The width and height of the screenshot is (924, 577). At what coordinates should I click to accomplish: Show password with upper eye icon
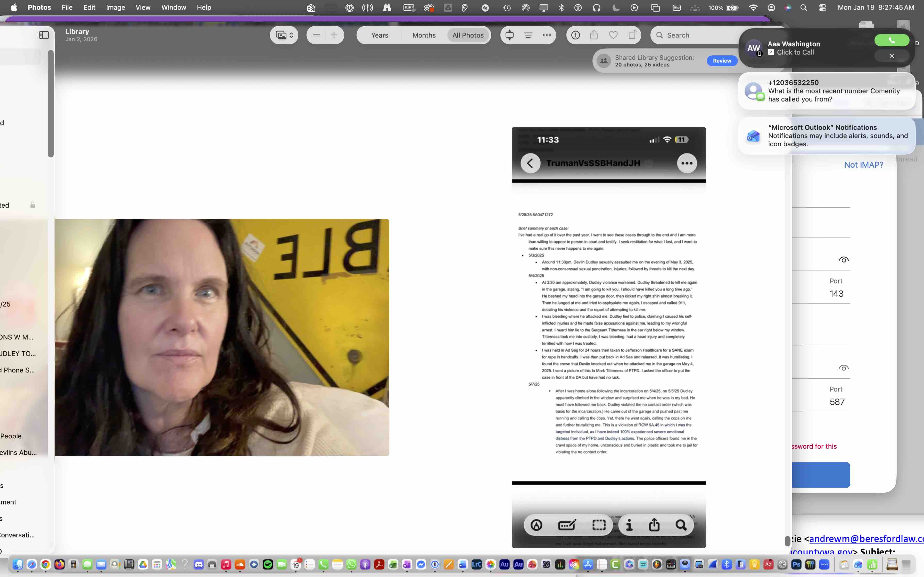tap(844, 260)
